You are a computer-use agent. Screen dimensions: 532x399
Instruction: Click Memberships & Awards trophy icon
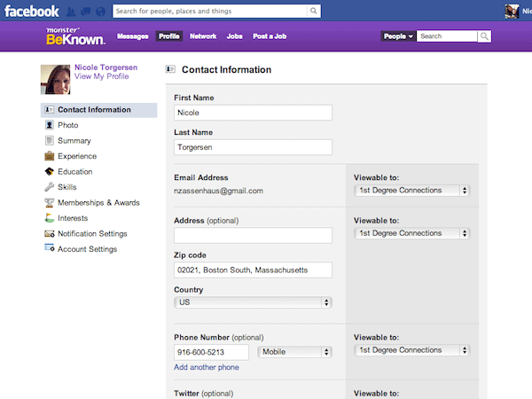click(49, 202)
